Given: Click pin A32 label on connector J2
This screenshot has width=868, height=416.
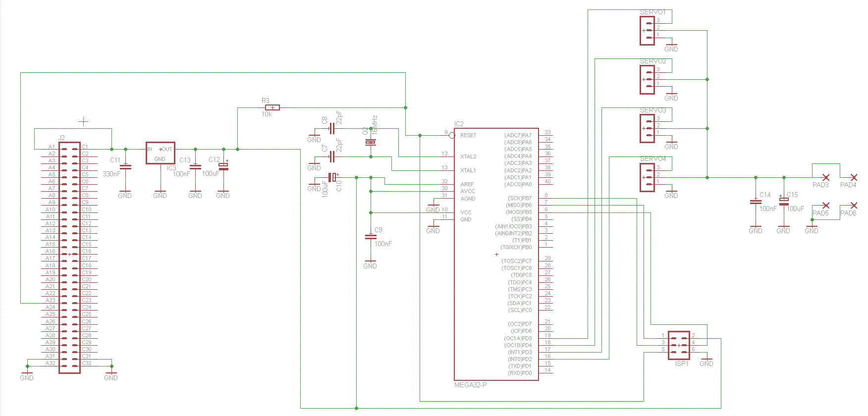Looking at the screenshot, I should pyautogui.click(x=51, y=363).
